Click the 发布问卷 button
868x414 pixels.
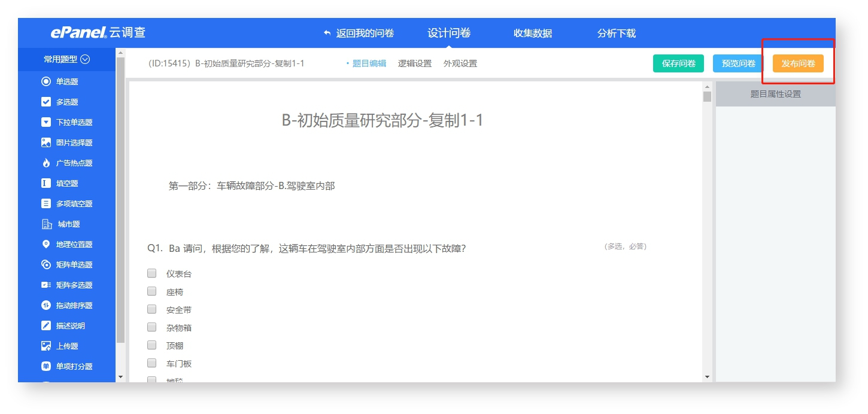point(798,63)
